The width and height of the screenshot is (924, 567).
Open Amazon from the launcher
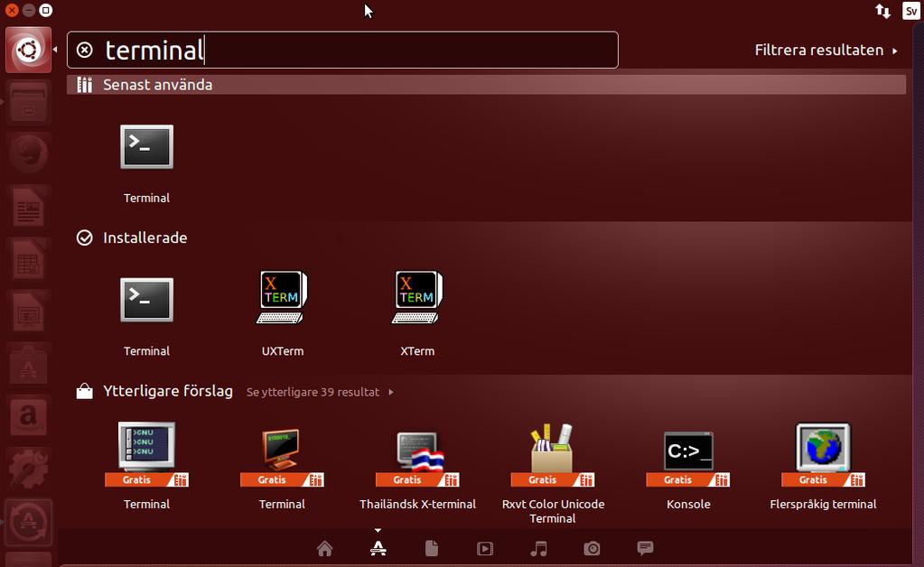pos(28,416)
